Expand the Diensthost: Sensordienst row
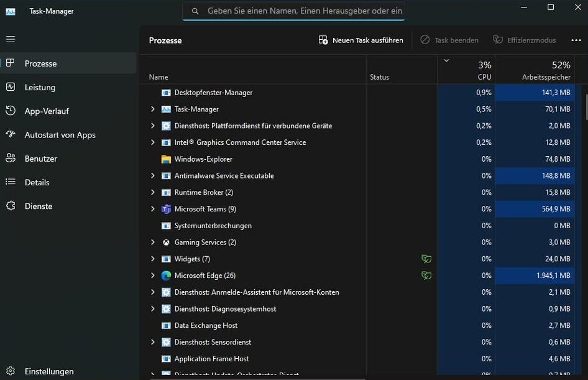The height and width of the screenshot is (380, 588). (x=153, y=342)
